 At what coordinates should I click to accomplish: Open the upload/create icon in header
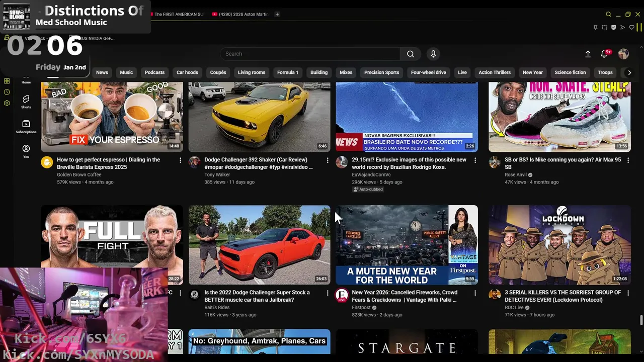point(588,54)
